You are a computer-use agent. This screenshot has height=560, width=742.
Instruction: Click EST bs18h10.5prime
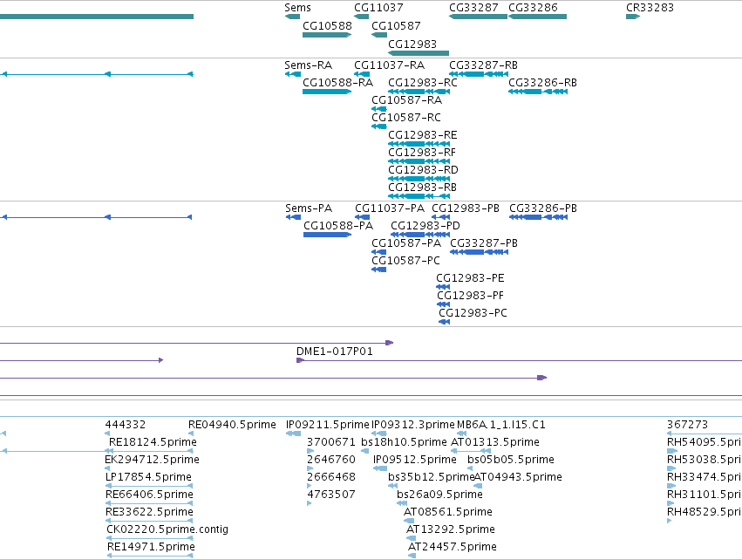(x=364, y=451)
